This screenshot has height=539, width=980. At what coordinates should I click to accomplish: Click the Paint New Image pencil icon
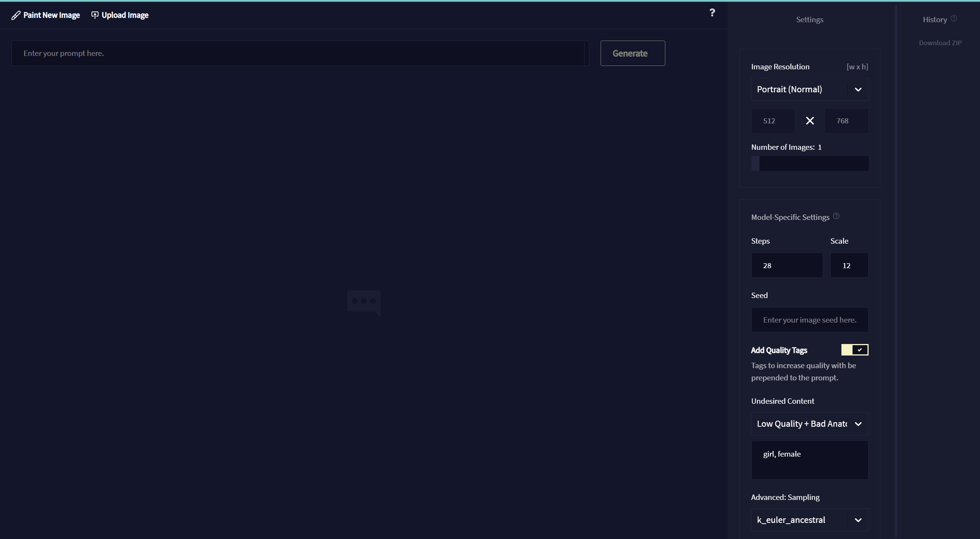click(x=16, y=15)
